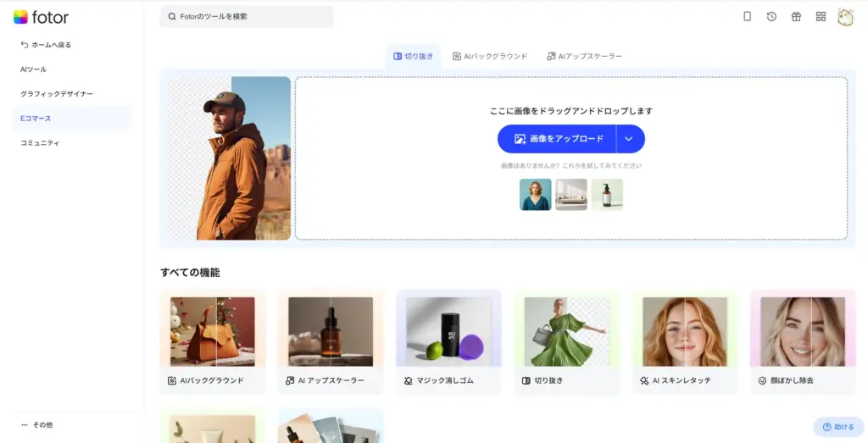Expand the upload options dropdown arrow
This screenshot has height=443, width=868.
coord(629,139)
